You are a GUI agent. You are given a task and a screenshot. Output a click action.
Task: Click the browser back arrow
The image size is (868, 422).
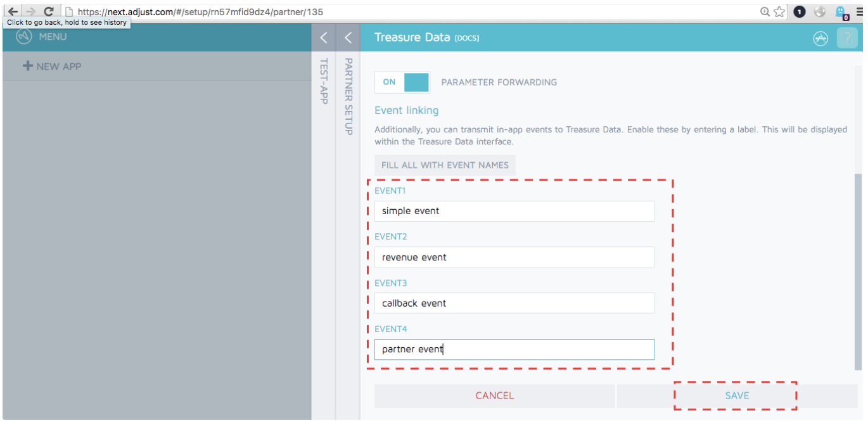pyautogui.click(x=13, y=11)
